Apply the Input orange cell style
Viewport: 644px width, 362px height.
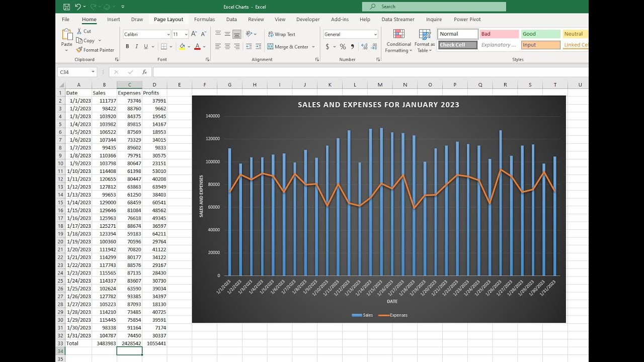click(541, 45)
